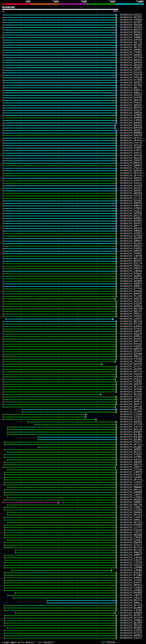Select hit UniRef100_Q7XYE2
146x644 pixels.
coord(131,419)
